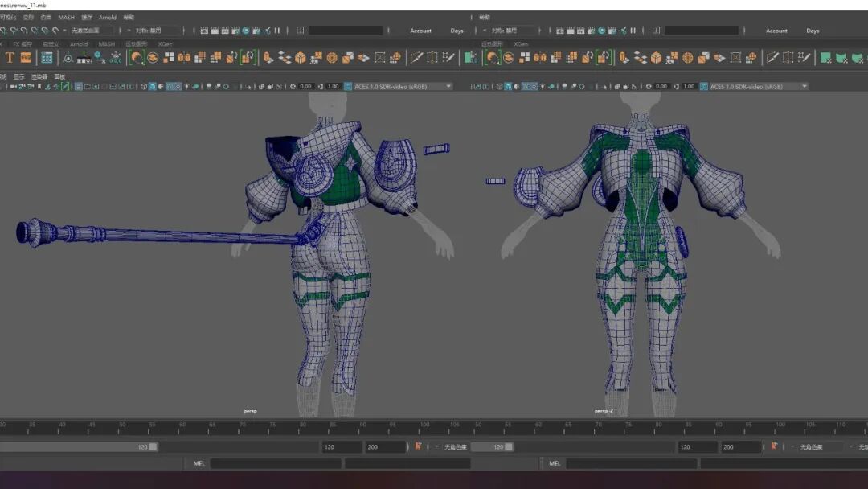Switch to the XGen shelf tab on left
Viewport: 868px width, 489px height.
165,44
